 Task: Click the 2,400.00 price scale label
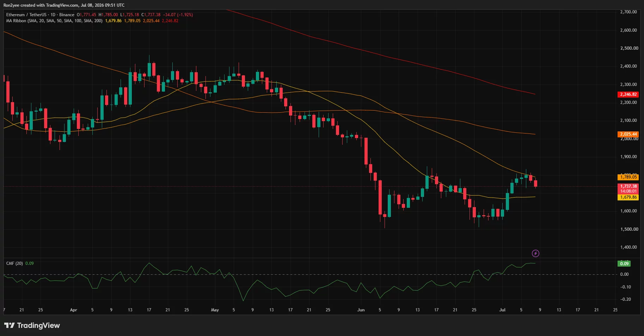(628, 66)
